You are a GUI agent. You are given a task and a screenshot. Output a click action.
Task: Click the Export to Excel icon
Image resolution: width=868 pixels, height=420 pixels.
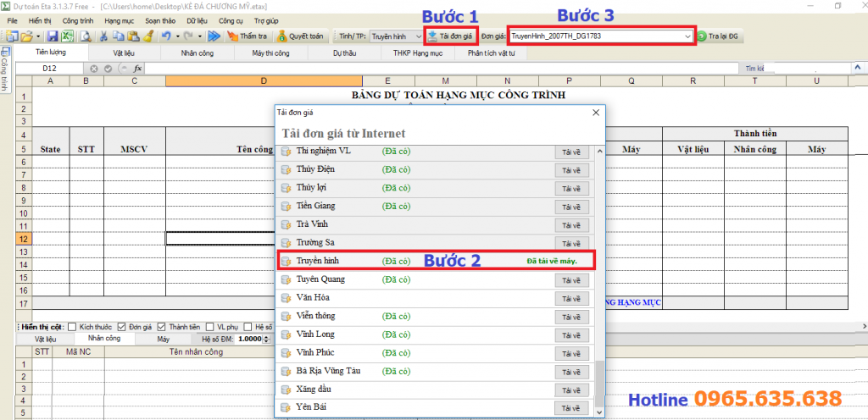pos(66,36)
